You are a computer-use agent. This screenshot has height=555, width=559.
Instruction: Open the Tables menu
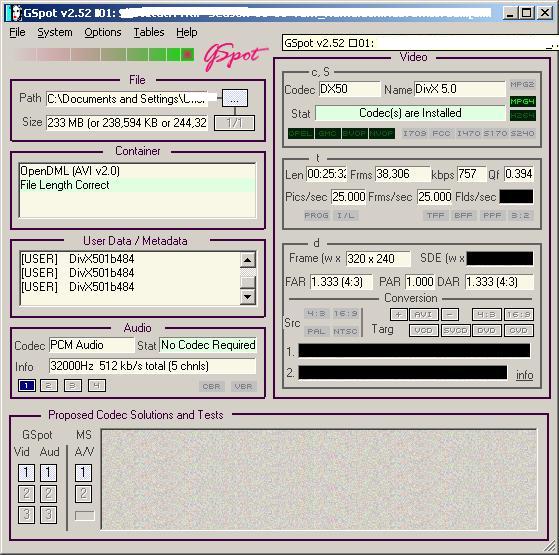click(149, 32)
